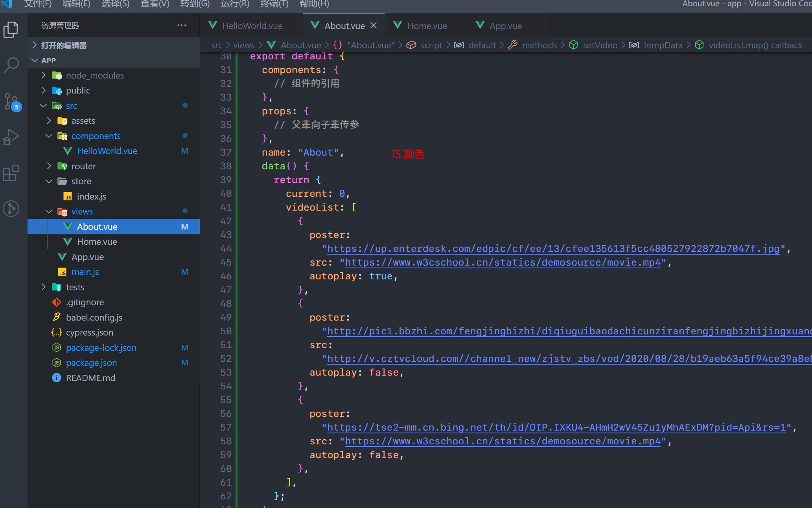Open the 转到(G) menu
Screen dimensions: 812x508
[195, 4]
